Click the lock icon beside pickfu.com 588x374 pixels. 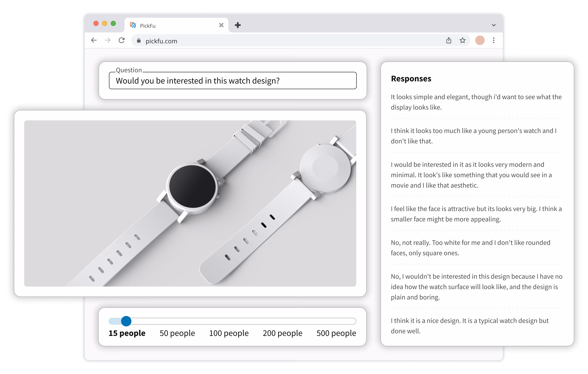pyautogui.click(x=139, y=41)
